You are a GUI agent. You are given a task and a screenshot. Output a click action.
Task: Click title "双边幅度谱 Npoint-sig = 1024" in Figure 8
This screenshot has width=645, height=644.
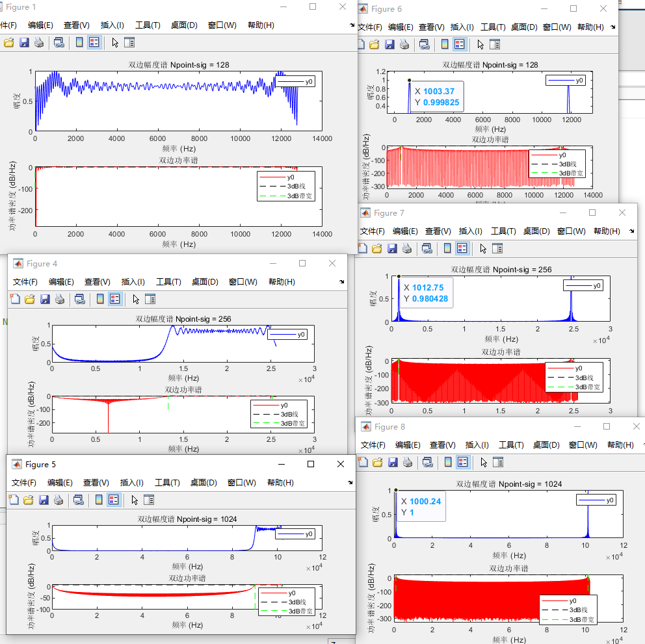tap(508, 484)
